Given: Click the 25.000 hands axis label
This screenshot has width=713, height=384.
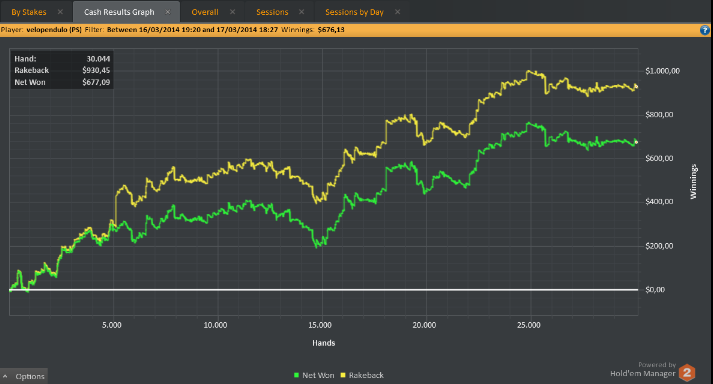Looking at the screenshot, I should click(528, 325).
